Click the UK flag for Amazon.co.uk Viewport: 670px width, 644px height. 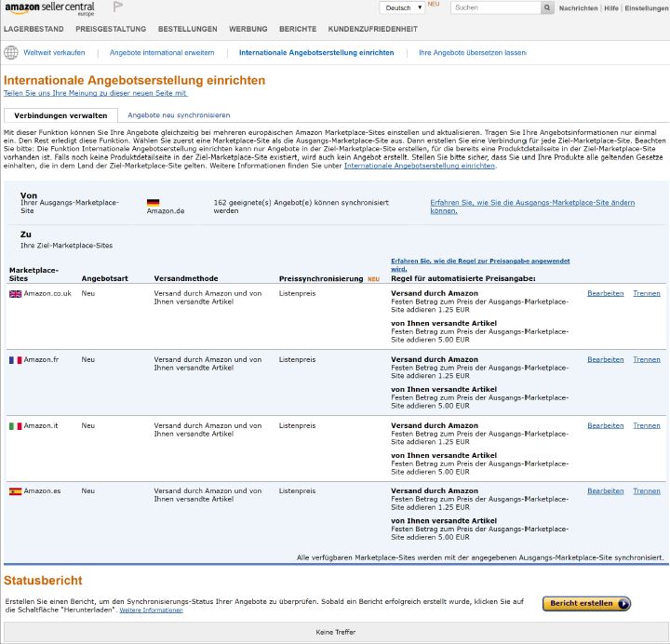pyautogui.click(x=16, y=293)
